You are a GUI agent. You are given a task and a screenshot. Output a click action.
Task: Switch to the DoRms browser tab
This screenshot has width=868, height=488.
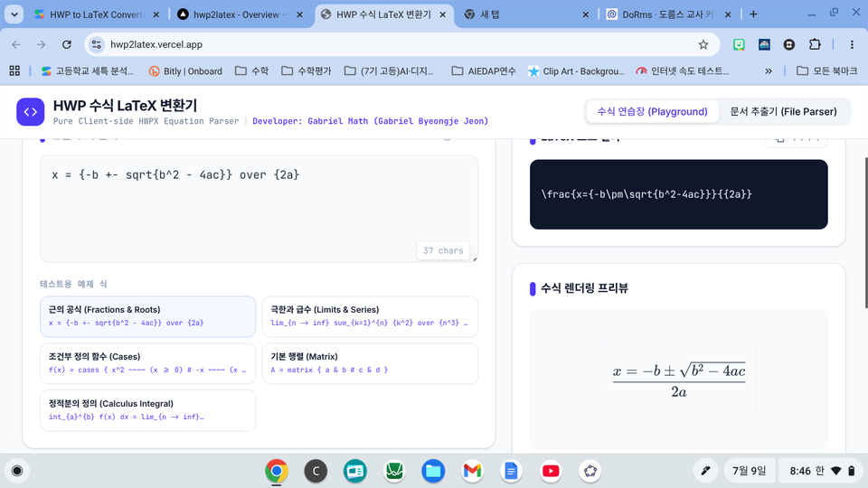click(x=667, y=14)
